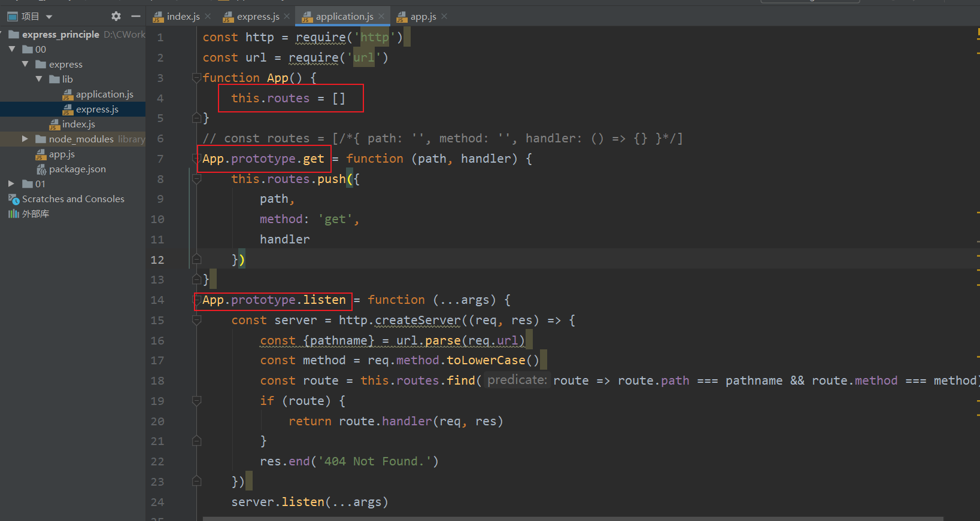Viewport: 980px width, 521px height.
Task: Click the '404 Not Found.' string
Action: [375, 461]
